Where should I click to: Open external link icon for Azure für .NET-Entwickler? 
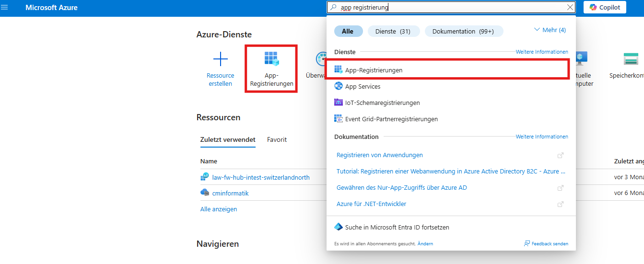tap(560, 204)
